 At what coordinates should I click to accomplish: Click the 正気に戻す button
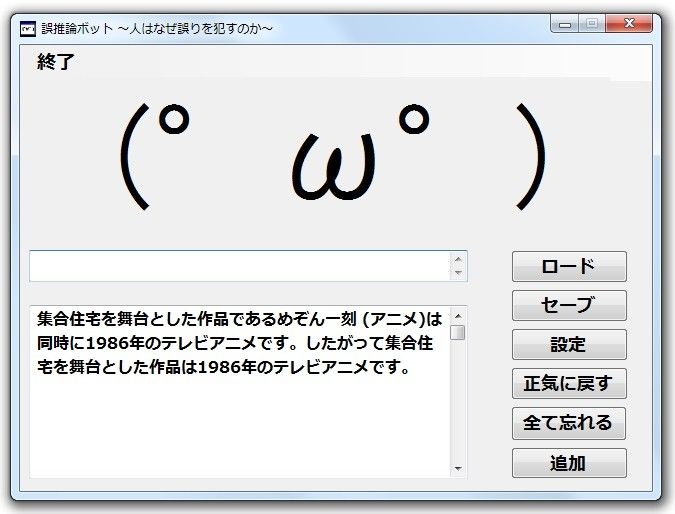[x=569, y=383]
